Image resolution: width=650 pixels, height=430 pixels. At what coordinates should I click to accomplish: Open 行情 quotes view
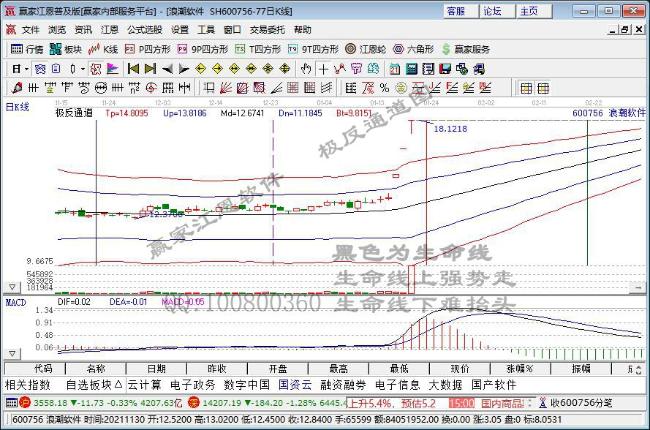pyautogui.click(x=27, y=49)
